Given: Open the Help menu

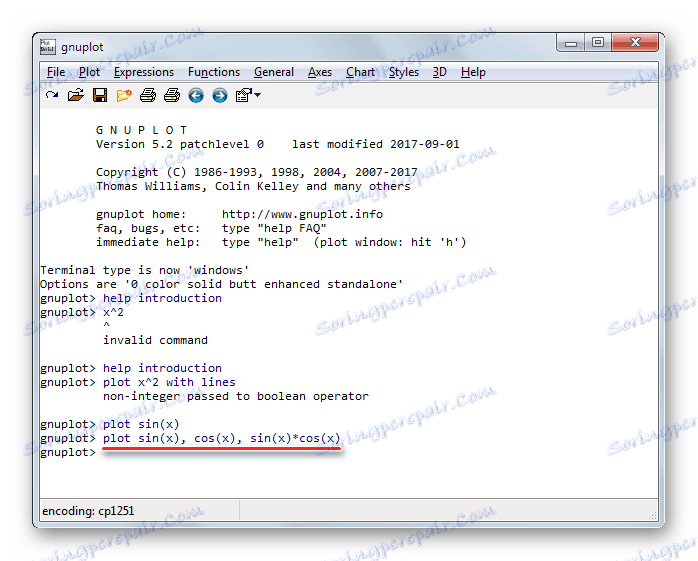Looking at the screenshot, I should (473, 72).
